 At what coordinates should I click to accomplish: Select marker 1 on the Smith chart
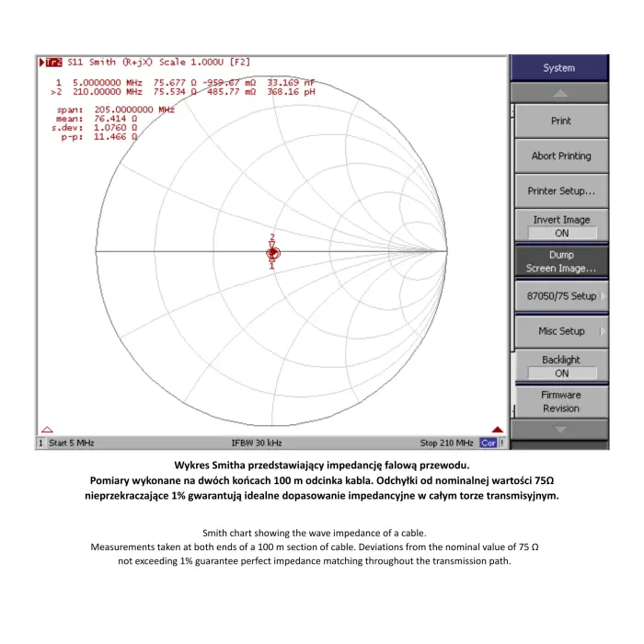coord(272,265)
